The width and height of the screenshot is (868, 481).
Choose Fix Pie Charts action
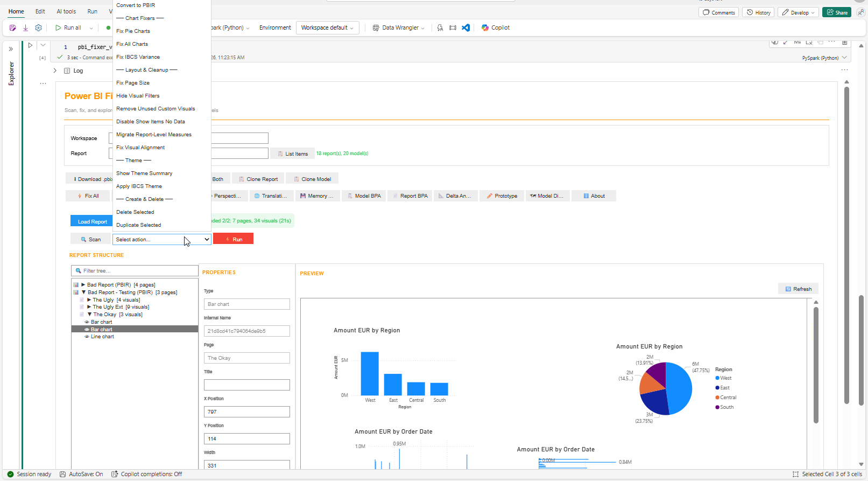162,31
